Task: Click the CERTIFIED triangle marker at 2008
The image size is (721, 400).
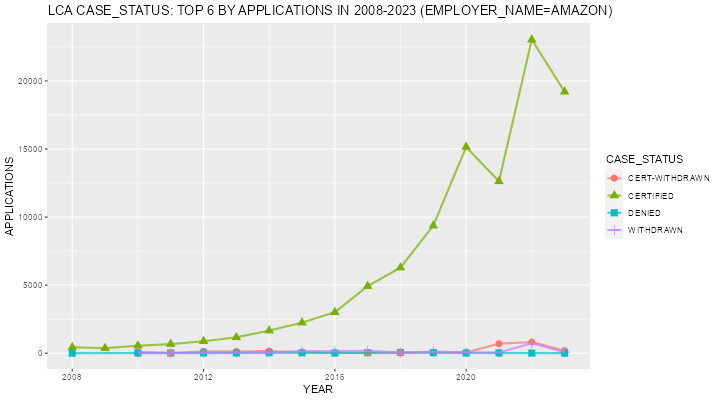Action: coord(72,347)
